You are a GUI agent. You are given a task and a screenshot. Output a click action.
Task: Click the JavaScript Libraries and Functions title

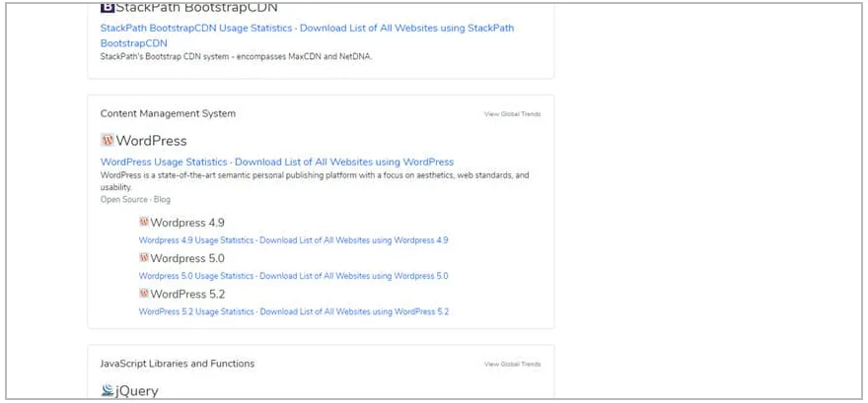178,364
